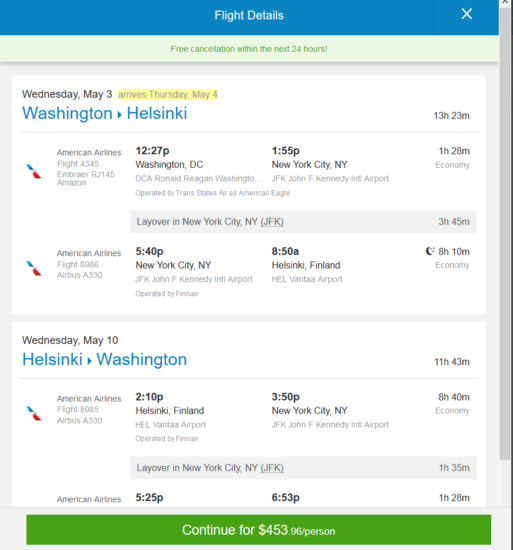513x550 pixels.
Task: Continue for $453.96 per person
Action: [259, 530]
